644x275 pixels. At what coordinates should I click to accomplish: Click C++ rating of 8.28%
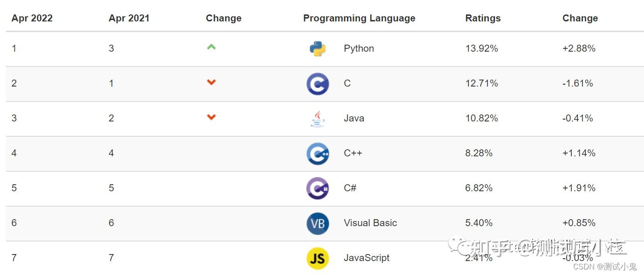click(479, 153)
